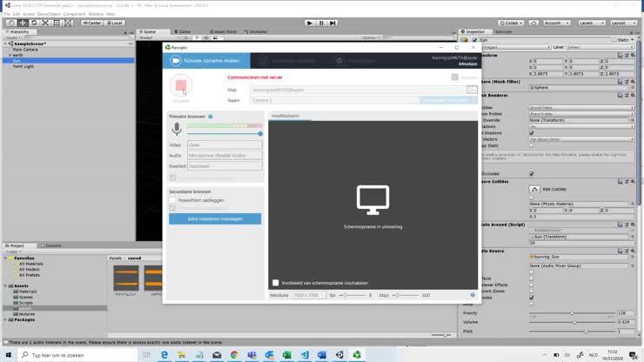Open Mesh Renderer component settings gear

pos(633,95)
